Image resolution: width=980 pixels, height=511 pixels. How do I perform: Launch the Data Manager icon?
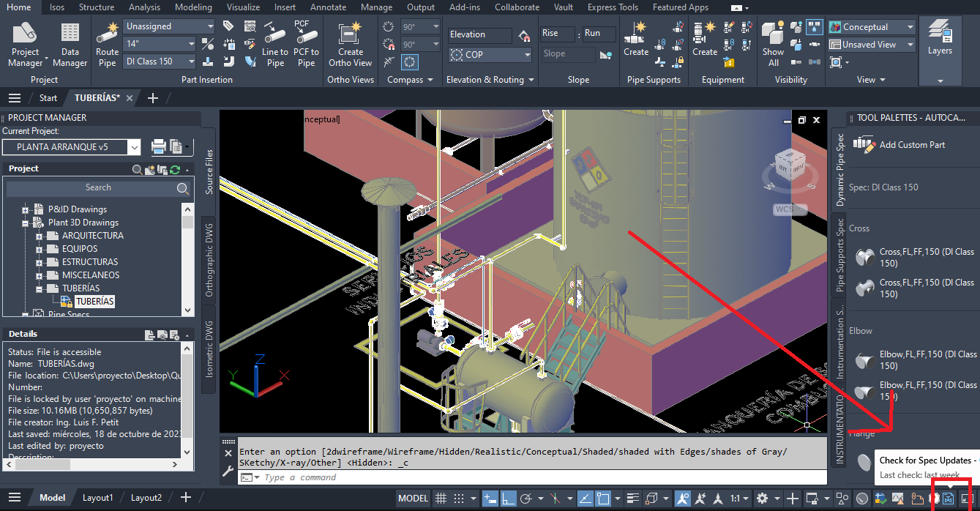coord(70,45)
